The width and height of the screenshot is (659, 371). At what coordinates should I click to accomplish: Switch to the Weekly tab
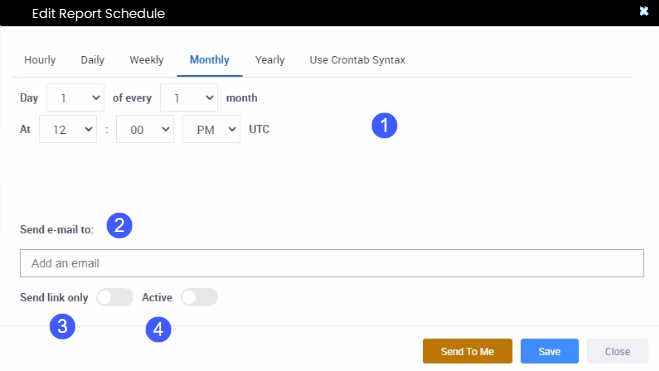[146, 60]
